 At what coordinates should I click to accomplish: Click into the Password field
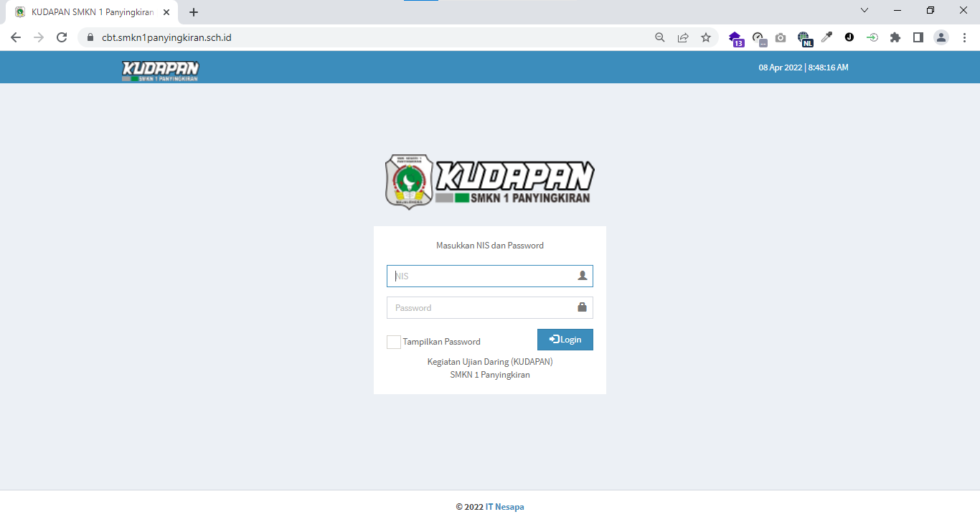coord(482,308)
